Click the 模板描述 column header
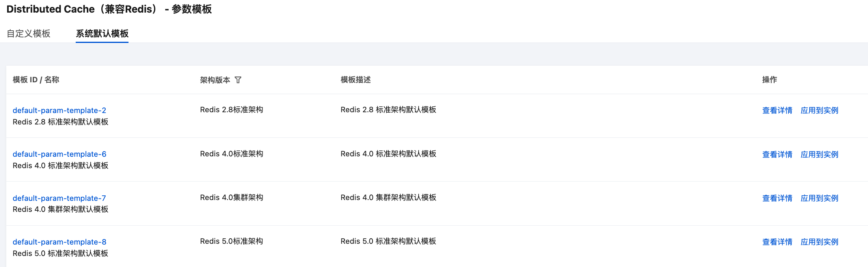Image resolution: width=868 pixels, height=267 pixels. click(356, 80)
